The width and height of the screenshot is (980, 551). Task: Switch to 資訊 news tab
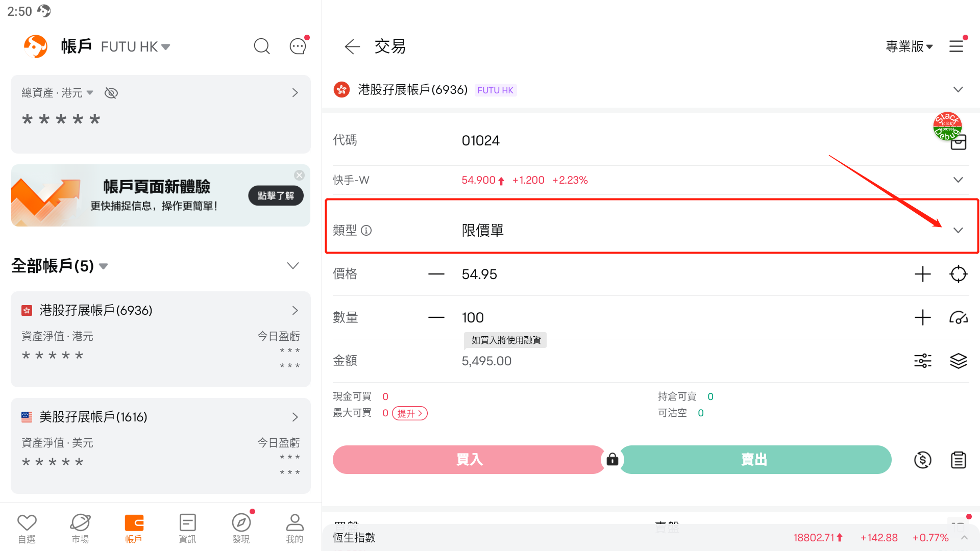(x=187, y=529)
